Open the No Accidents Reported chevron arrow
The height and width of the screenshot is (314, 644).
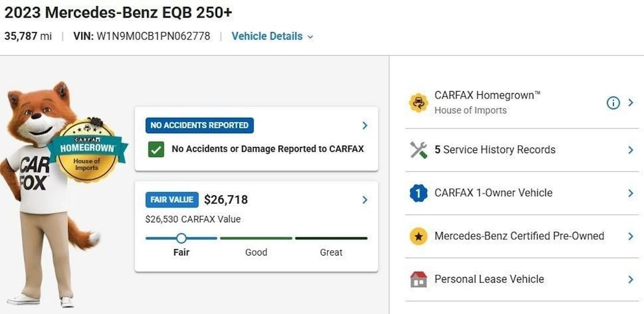(x=365, y=126)
